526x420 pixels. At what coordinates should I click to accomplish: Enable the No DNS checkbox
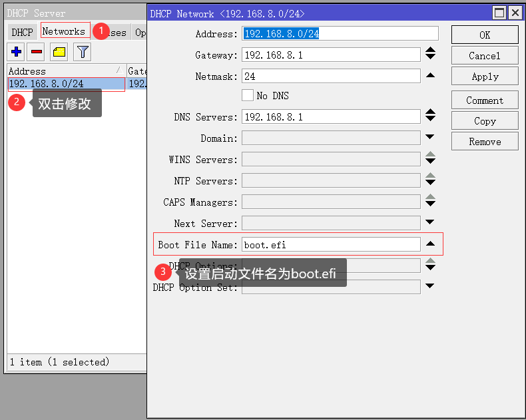(248, 95)
